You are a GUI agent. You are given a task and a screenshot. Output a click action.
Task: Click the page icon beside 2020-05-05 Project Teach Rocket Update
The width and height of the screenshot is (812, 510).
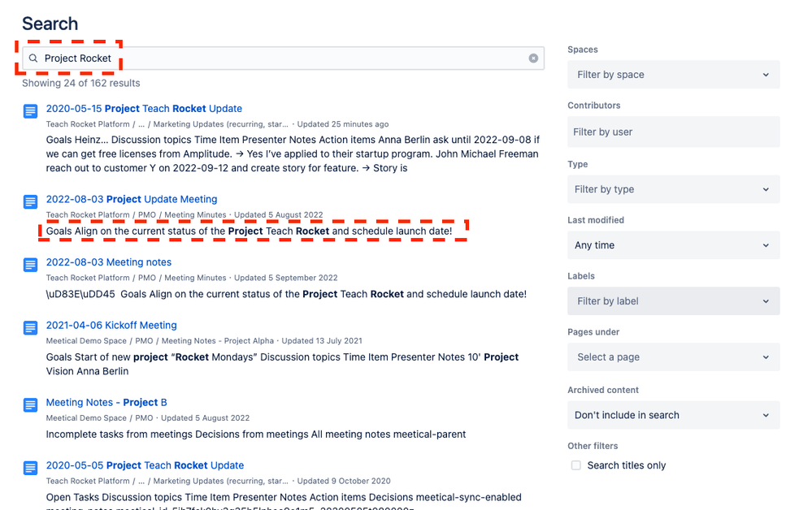click(x=29, y=468)
